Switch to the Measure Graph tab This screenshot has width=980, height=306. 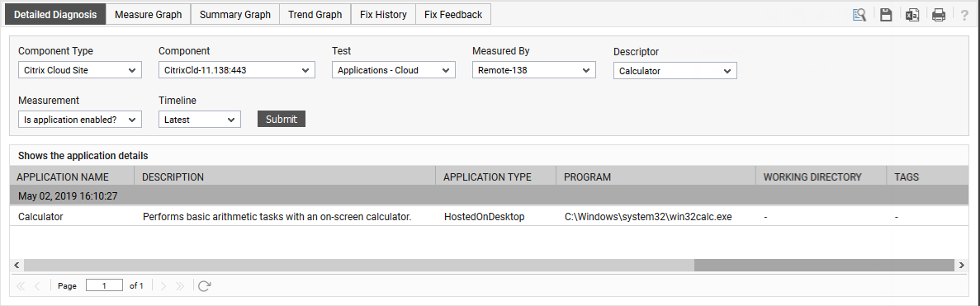pyautogui.click(x=148, y=14)
